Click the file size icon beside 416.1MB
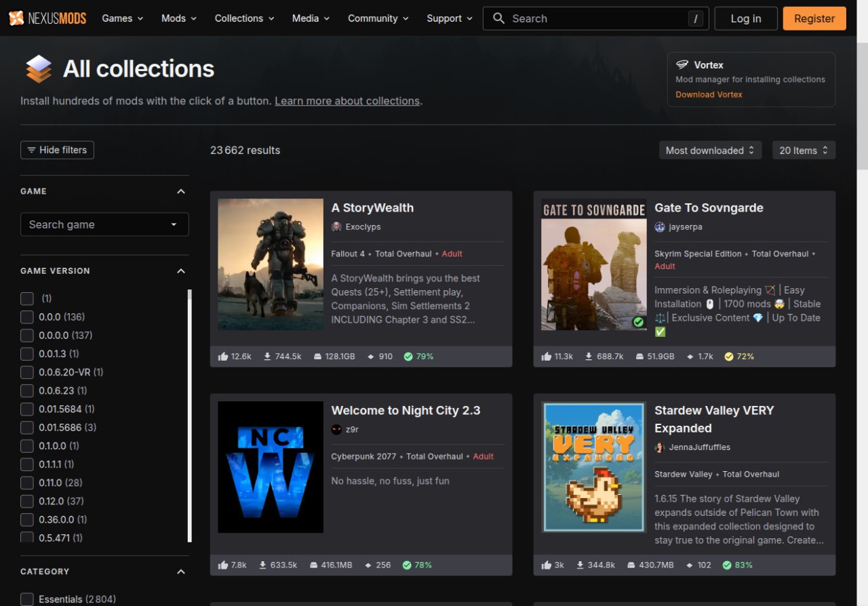This screenshot has width=868, height=606. click(x=314, y=565)
